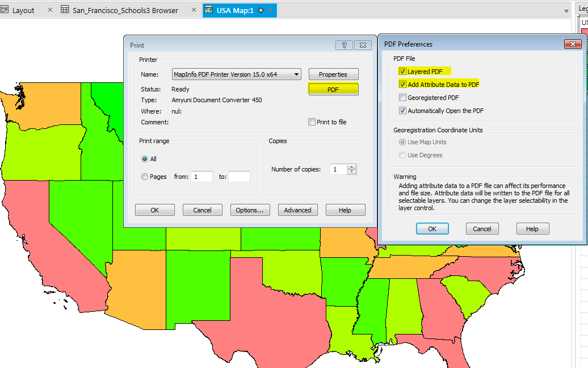Decrease number of copies with down arrow

click(x=352, y=172)
